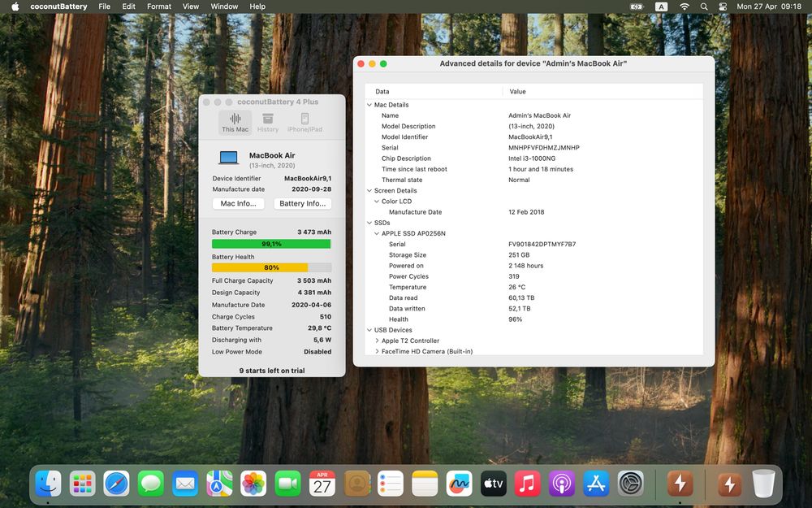Viewport: 812px width, 508px height.
Task: Click the Charge Cycles value 510
Action: coord(326,317)
